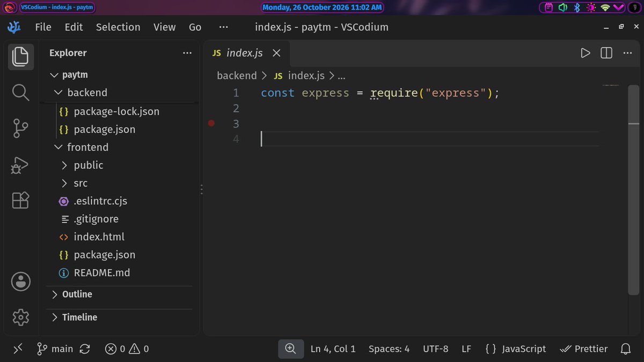Open the Extensions view
Viewport: 644px width, 362px height.
pyautogui.click(x=20, y=201)
